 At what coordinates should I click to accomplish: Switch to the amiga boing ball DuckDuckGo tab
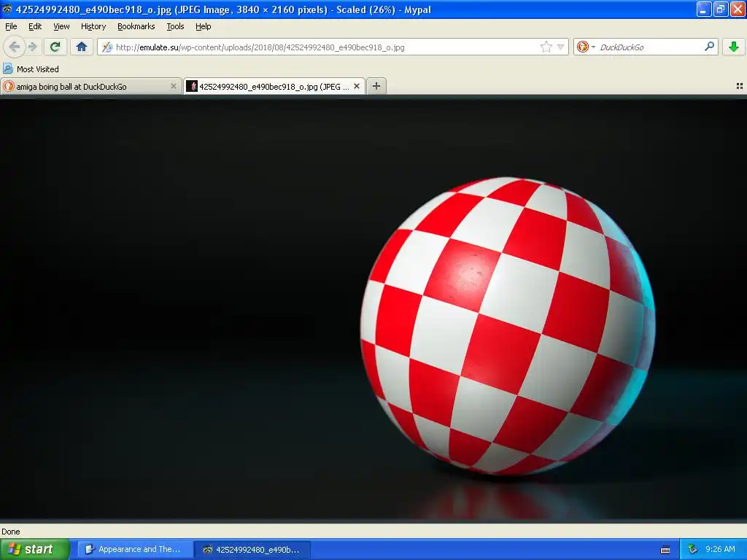90,86
